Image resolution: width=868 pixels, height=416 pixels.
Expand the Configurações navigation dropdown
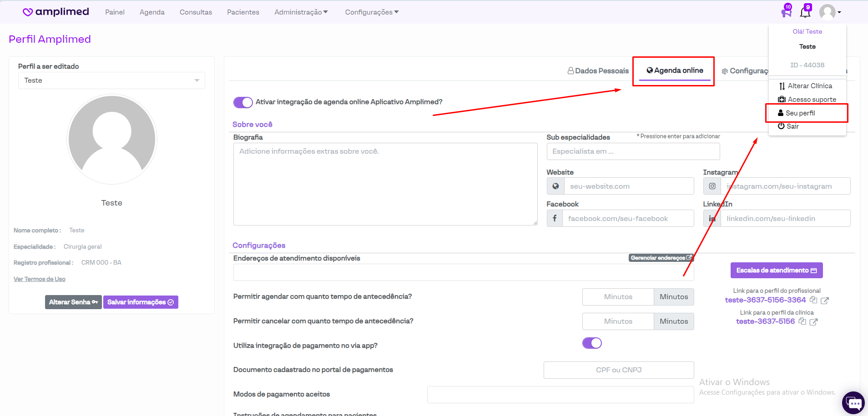(372, 12)
